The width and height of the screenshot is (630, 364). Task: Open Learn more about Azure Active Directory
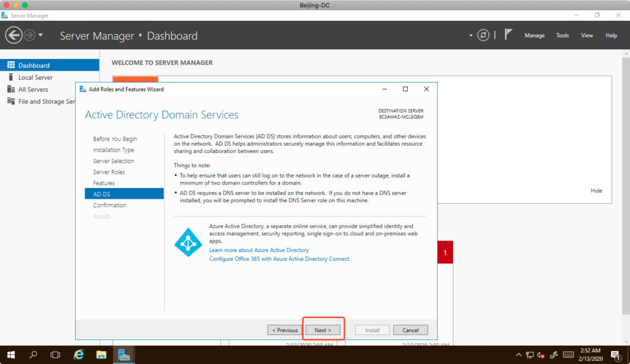click(258, 250)
